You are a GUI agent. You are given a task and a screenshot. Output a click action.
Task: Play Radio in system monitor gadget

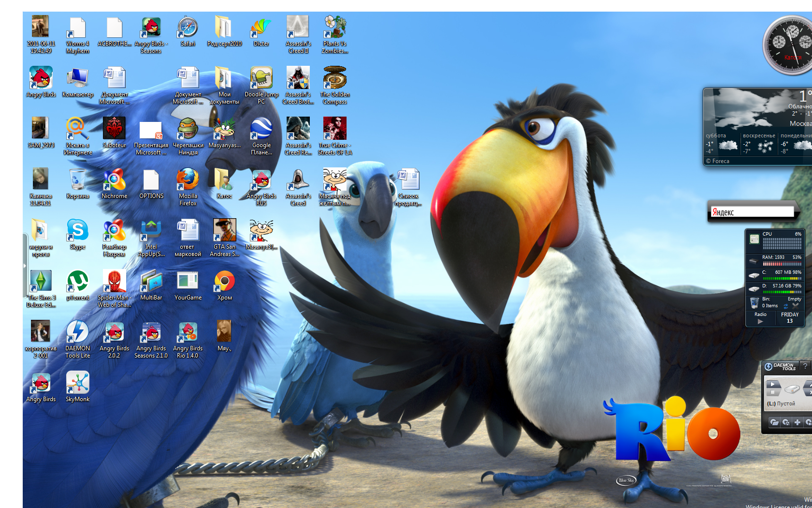coord(760,321)
